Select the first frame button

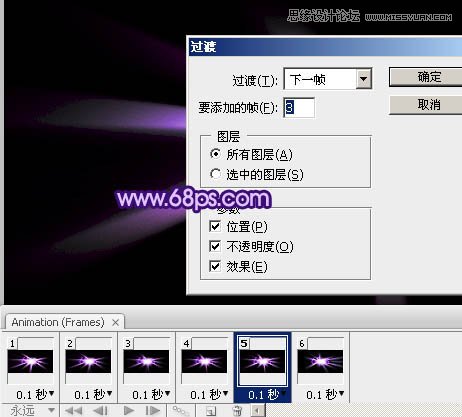(x=74, y=410)
